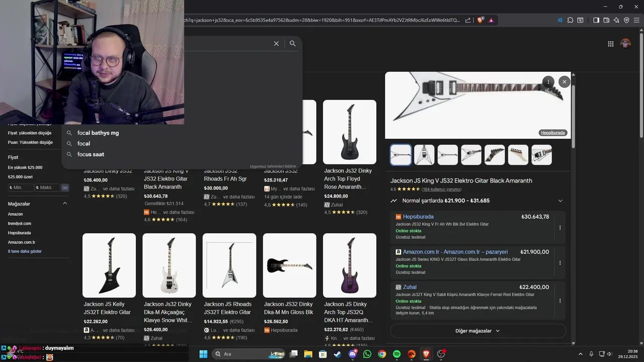
Task: Filter stores by Amazon.com.tr
Action: click(x=22, y=242)
